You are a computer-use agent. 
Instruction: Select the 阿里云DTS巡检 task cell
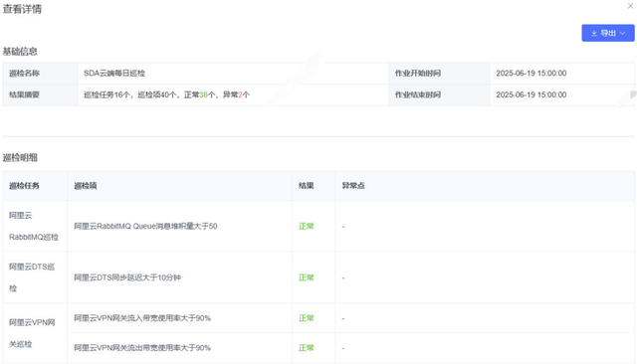click(x=35, y=277)
